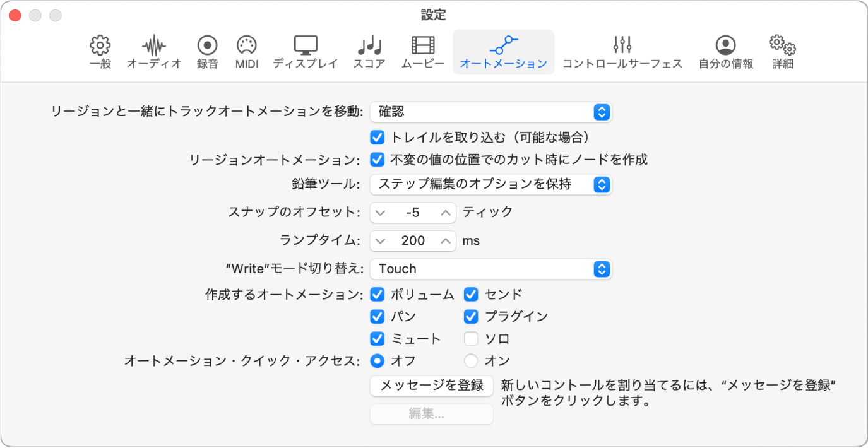Viewport: 868px width, 448px height.
Task: Select the オーディオ settings icon
Action: click(153, 50)
